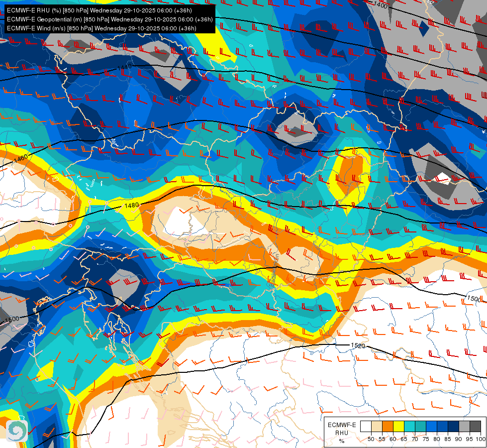Click the cyan 65-70 legend swatch
487x448 pixels.
[409, 426]
